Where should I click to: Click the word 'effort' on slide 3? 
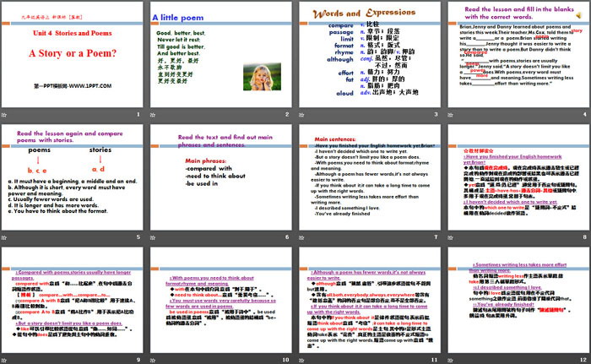(x=346, y=73)
